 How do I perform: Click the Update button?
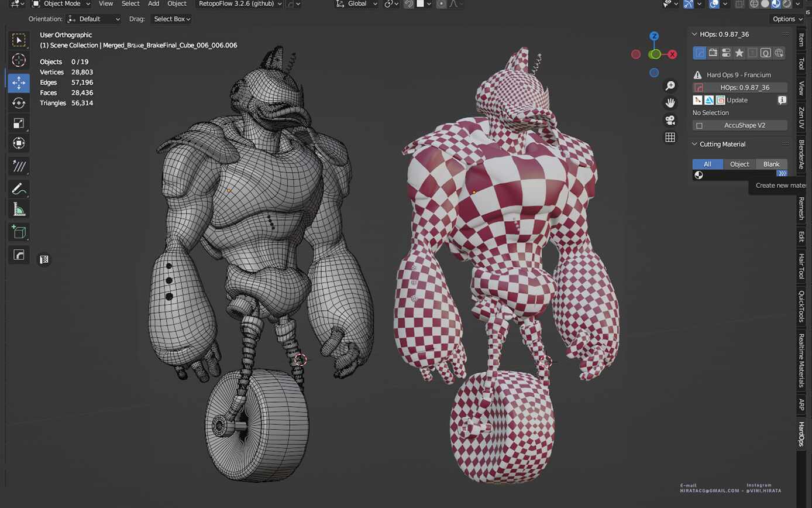(737, 100)
